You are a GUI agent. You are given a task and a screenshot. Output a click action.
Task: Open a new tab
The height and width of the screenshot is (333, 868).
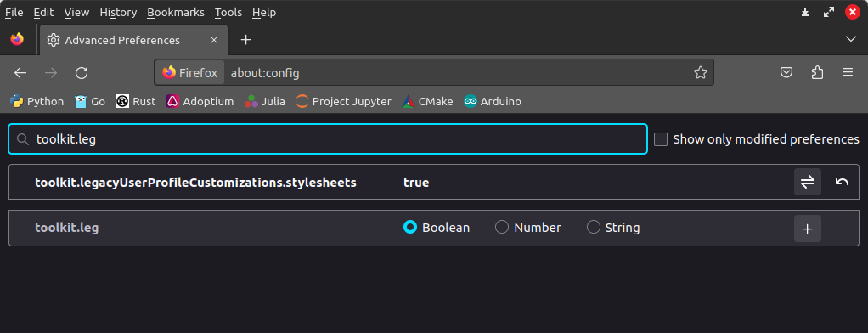245,40
